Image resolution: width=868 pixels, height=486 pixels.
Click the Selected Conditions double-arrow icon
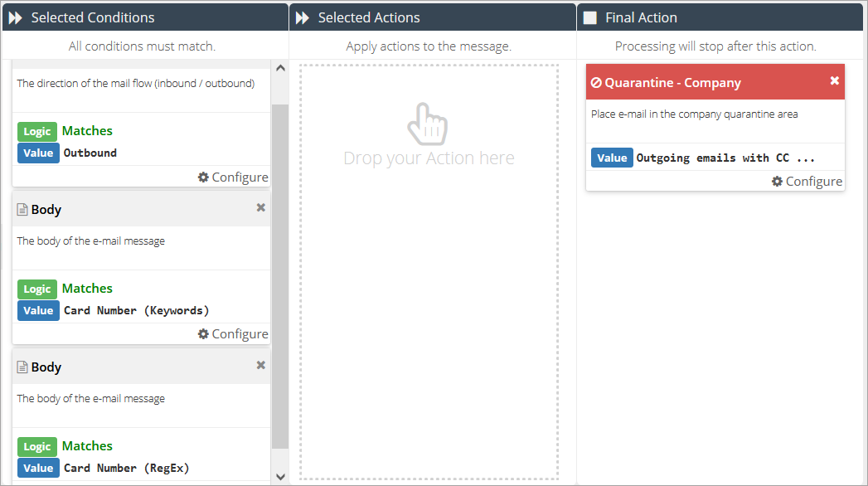16,18
